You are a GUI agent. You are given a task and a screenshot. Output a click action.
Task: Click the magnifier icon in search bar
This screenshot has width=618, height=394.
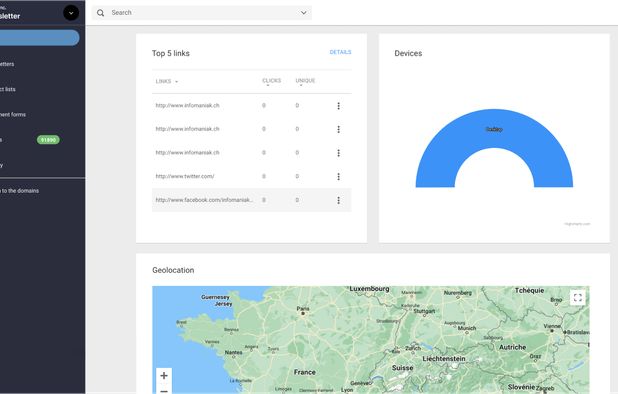(101, 13)
